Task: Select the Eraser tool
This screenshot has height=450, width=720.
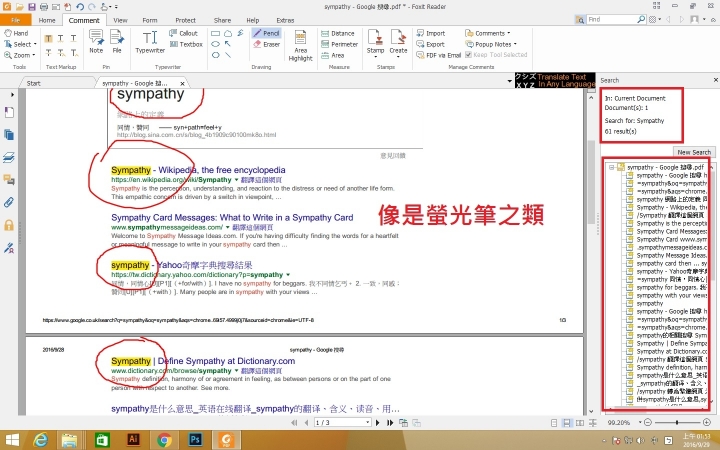Action: coord(266,45)
